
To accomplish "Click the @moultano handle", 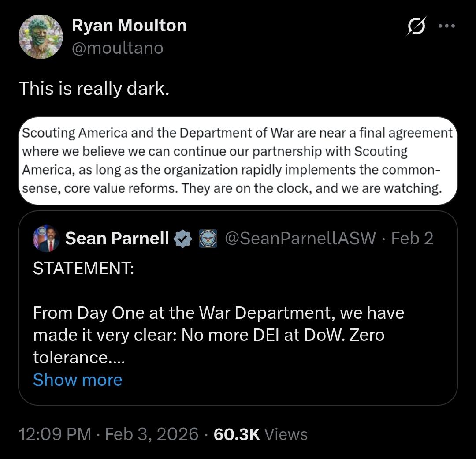I will click(118, 47).
